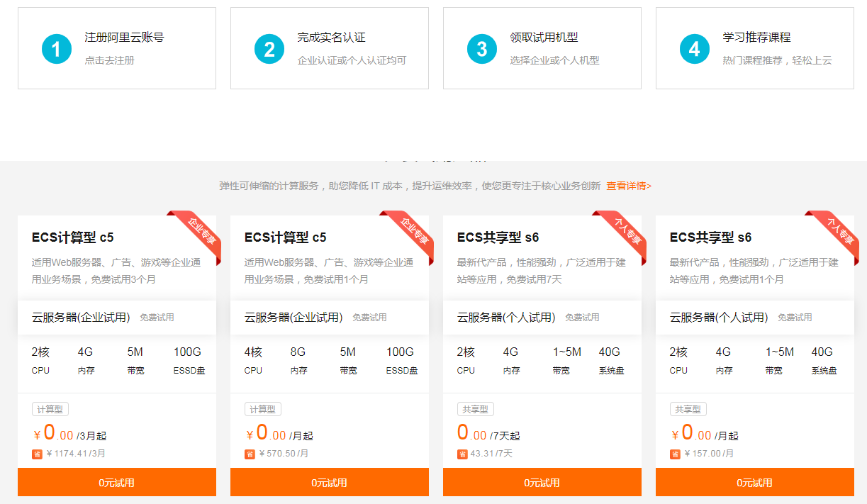Viewport: 867px width, 504px height.
Task: Click the 省 icon beside ¥1174.41/3月
Action: 37,454
